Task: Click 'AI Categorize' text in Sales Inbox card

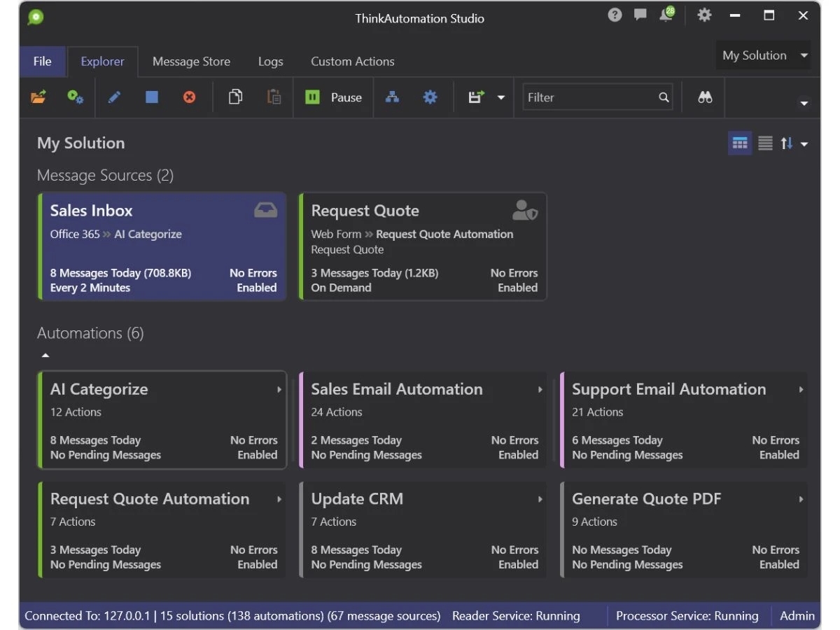Action: 148,234
